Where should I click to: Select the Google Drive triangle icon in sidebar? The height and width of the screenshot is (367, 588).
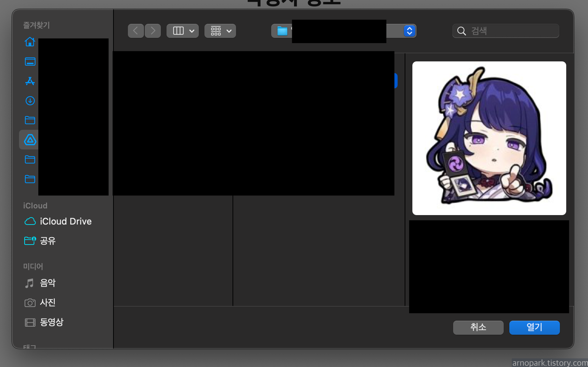[x=30, y=140]
